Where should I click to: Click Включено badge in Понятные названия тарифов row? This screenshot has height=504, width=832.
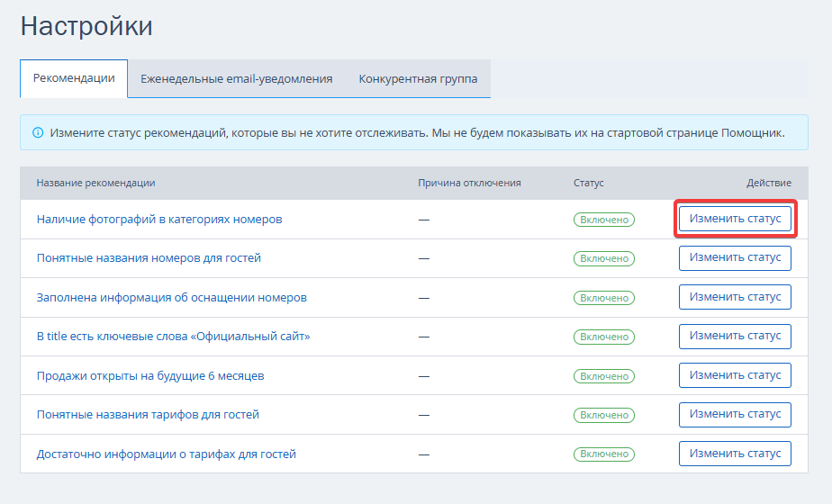tap(604, 415)
